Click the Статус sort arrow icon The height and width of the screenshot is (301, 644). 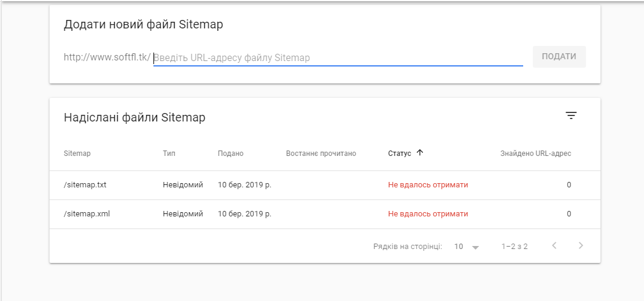[420, 153]
